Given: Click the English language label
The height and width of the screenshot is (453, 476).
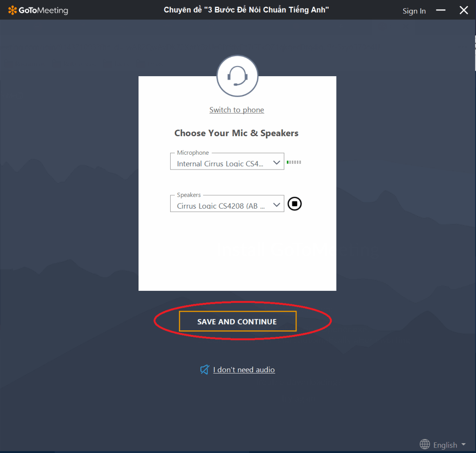Looking at the screenshot, I should click(x=445, y=445).
